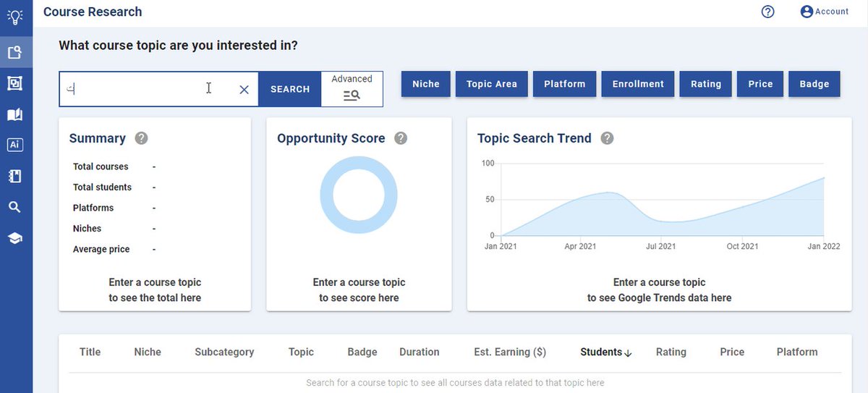Open the graduation cap sidebar icon
Image resolution: width=868 pixels, height=393 pixels.
(15, 238)
